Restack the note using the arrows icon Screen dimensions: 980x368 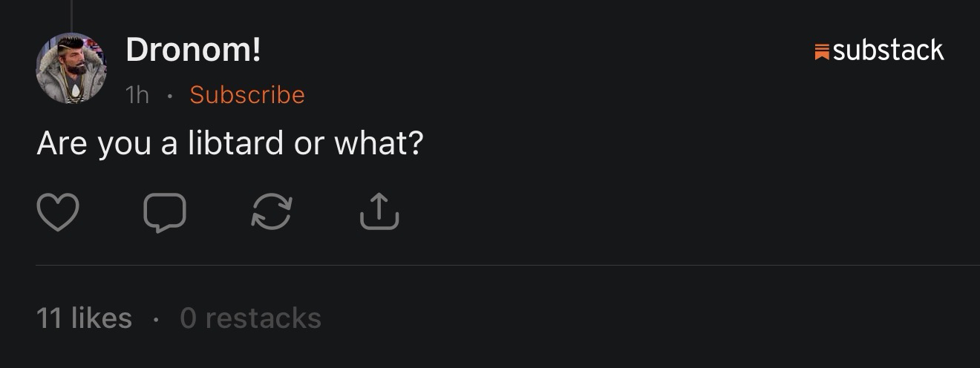pos(272,211)
